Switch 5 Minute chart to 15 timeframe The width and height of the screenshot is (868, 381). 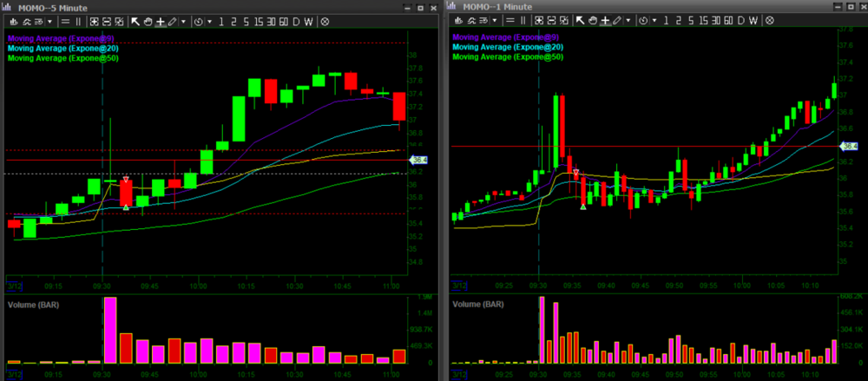click(x=260, y=21)
